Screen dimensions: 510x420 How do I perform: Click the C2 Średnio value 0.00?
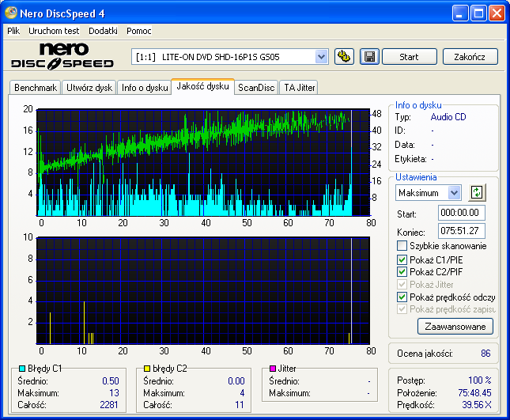point(236,380)
